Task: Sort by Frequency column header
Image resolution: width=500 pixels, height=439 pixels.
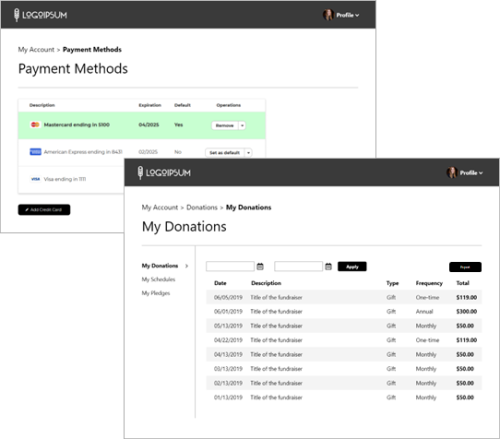Action: tap(429, 283)
